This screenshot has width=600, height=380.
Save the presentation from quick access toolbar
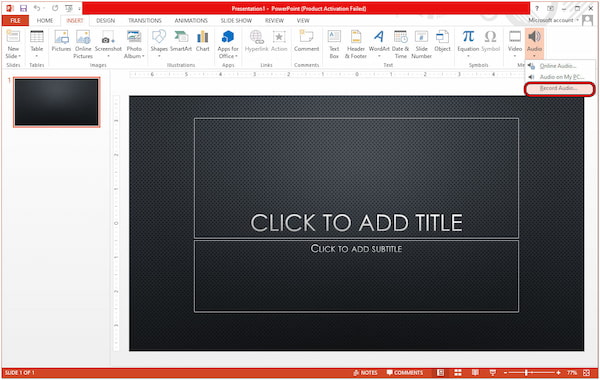click(23, 8)
